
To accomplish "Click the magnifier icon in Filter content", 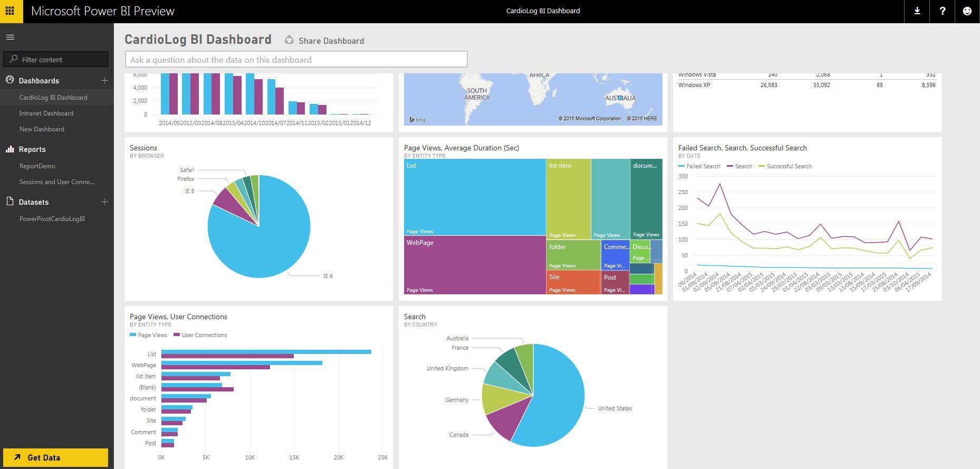I will [14, 59].
